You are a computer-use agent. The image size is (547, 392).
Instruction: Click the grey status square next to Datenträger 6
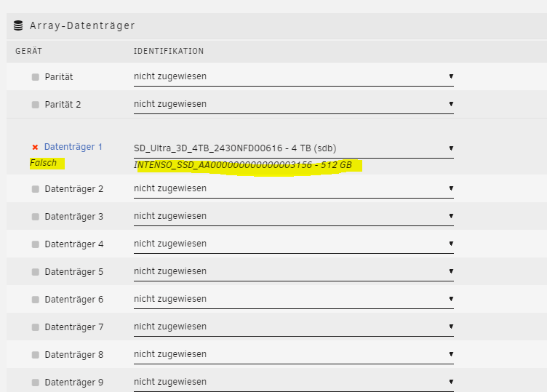(35, 300)
